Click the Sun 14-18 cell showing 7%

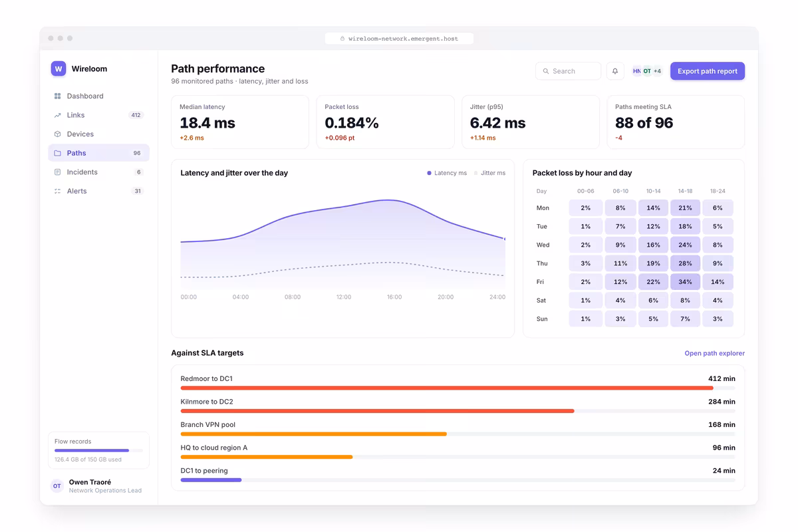coord(685,319)
